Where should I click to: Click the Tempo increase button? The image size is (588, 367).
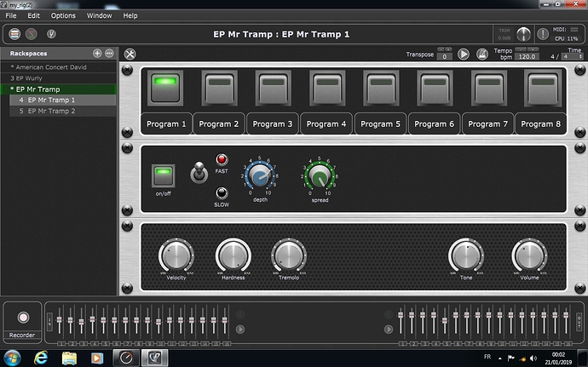pyautogui.click(x=533, y=49)
